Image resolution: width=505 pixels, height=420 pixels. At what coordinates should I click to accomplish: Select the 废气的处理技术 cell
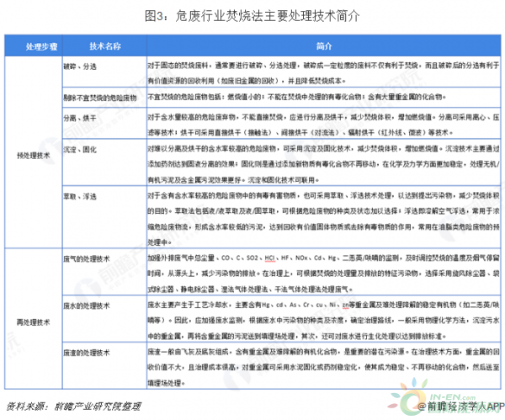click(x=88, y=258)
